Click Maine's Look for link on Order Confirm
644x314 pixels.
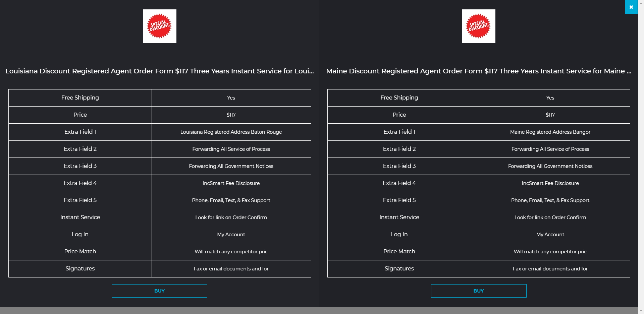pyautogui.click(x=550, y=217)
